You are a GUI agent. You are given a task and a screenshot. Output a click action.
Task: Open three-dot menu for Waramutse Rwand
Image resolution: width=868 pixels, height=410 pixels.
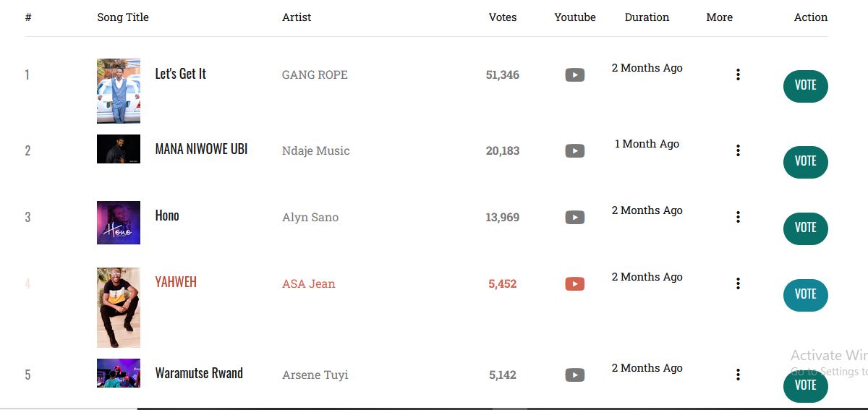click(738, 375)
